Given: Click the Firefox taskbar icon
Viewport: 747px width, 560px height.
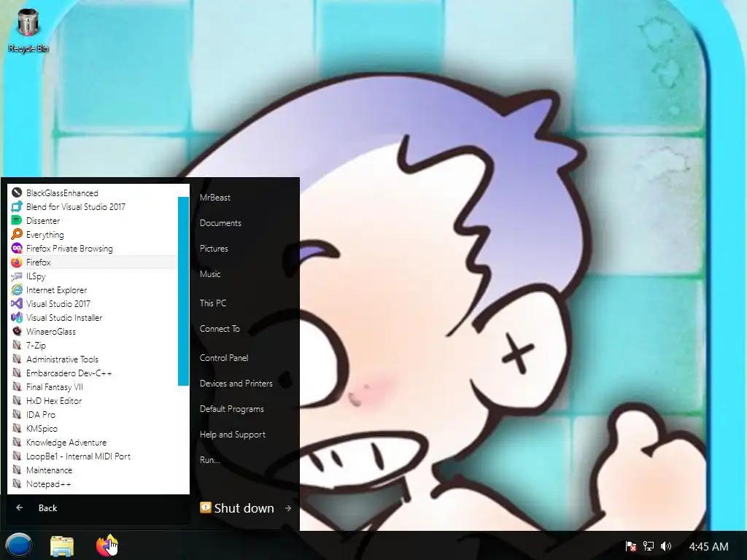Looking at the screenshot, I should tap(107, 545).
